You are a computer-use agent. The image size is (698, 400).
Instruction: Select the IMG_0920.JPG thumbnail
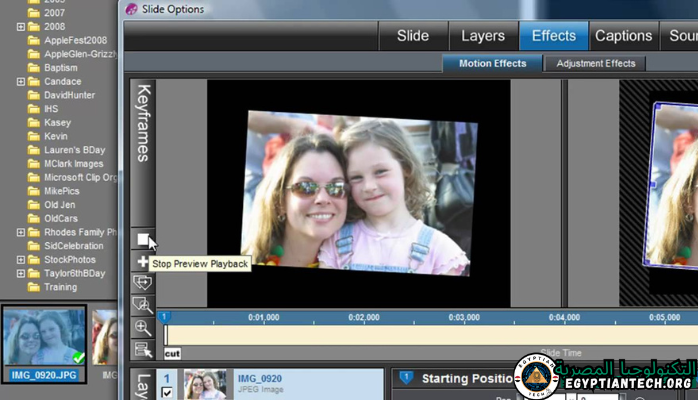click(x=44, y=338)
